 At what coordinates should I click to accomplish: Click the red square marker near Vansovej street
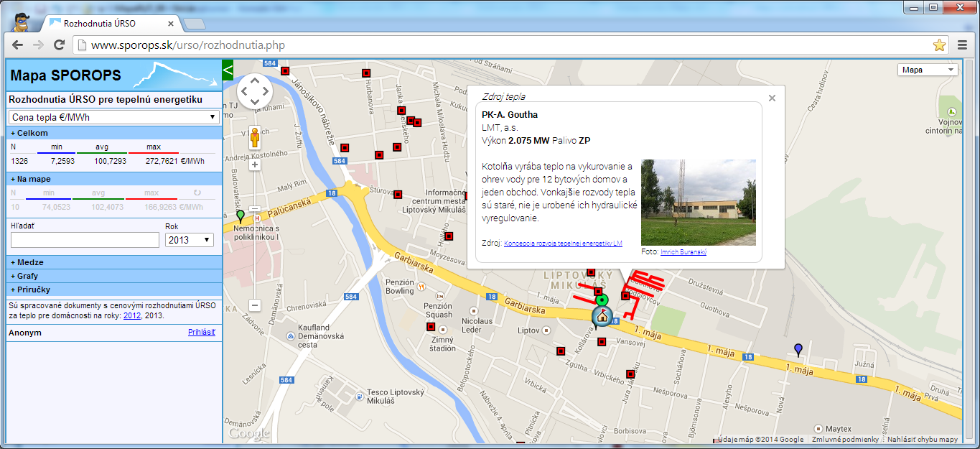point(602,341)
